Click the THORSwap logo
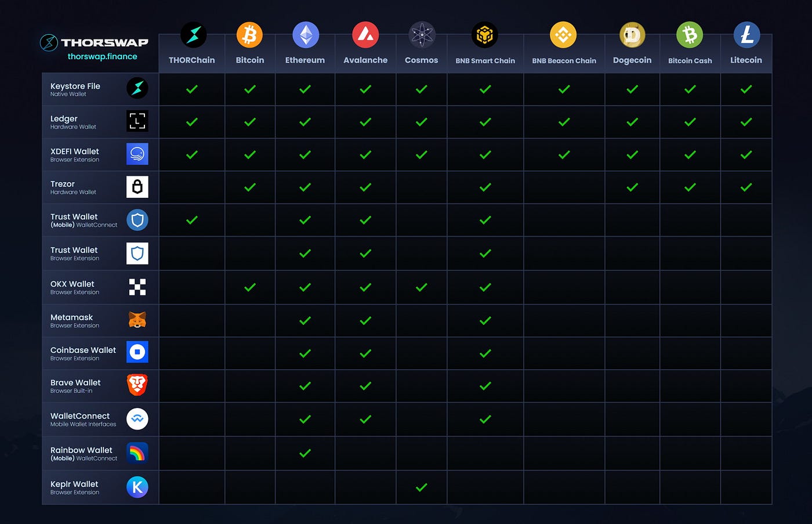This screenshot has width=812, height=524. point(94,42)
